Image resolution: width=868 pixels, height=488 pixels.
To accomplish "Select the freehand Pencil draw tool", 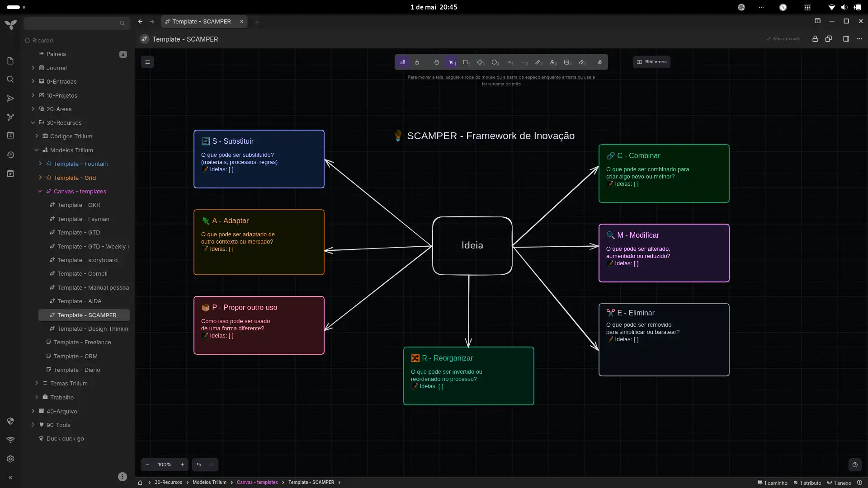I will click(x=538, y=62).
